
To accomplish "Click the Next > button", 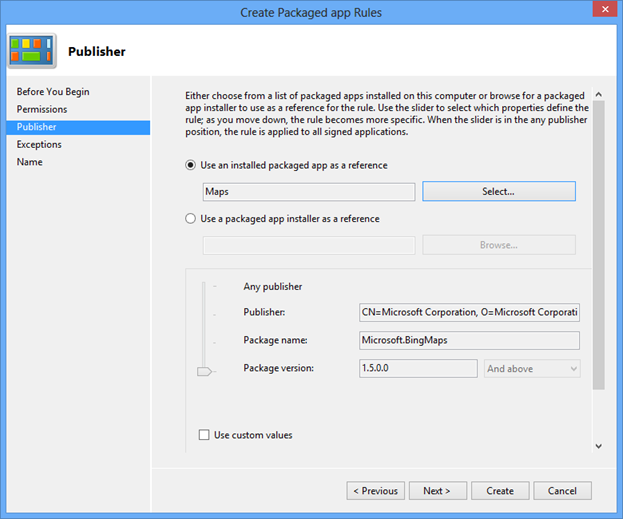I will pyautogui.click(x=436, y=491).
